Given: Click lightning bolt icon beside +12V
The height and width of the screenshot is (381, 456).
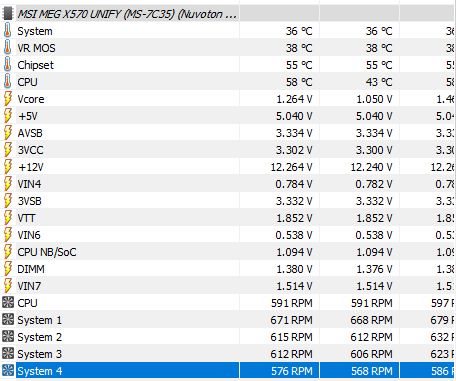Looking at the screenshot, I should click(8, 167).
